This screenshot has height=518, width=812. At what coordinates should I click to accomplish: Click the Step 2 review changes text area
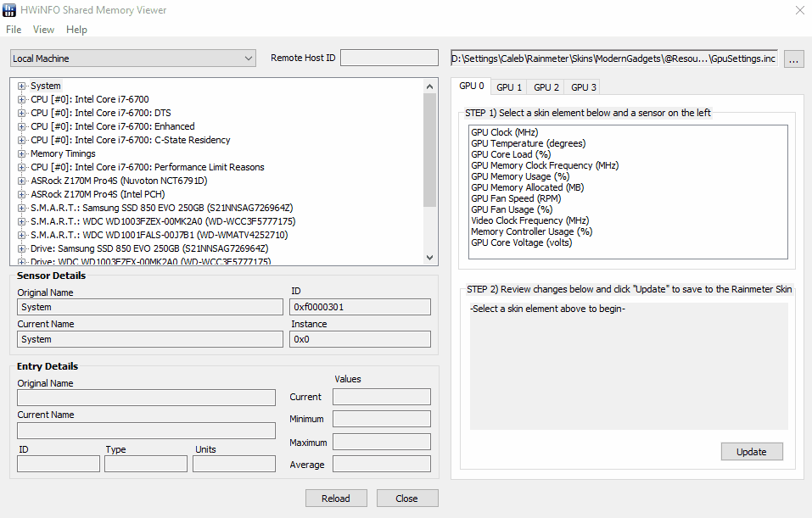[629, 366]
